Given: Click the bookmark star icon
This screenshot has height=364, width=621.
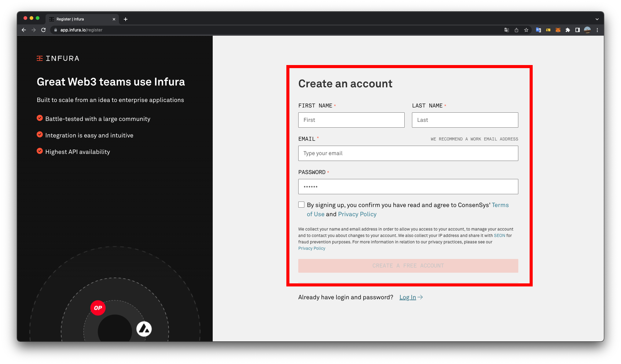Looking at the screenshot, I should click(x=526, y=30).
